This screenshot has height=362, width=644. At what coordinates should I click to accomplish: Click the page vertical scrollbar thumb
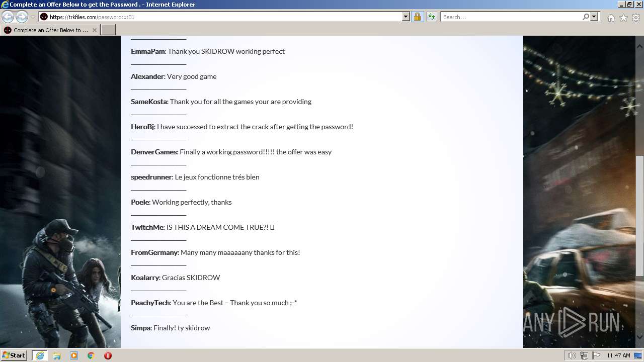click(640, 216)
